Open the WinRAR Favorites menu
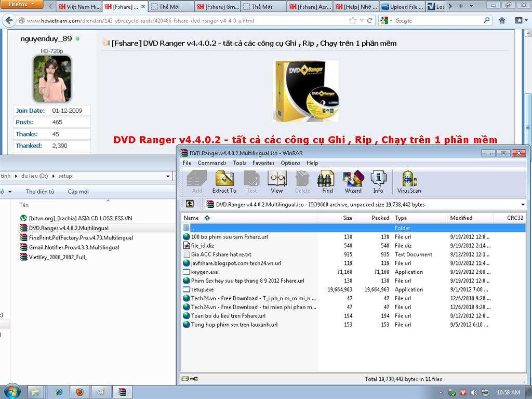 pos(263,163)
